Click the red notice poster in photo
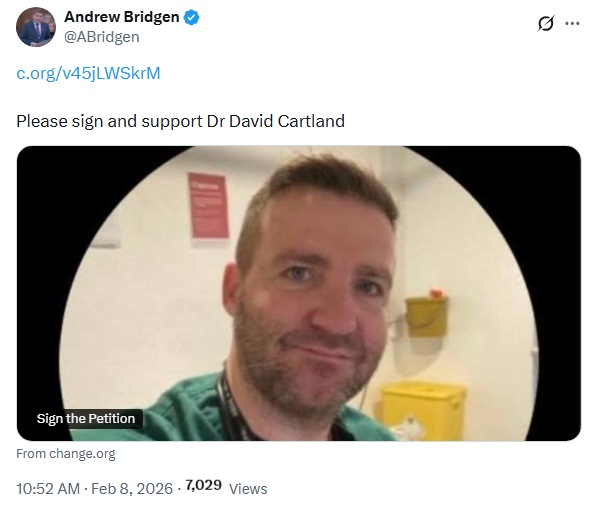 [x=208, y=206]
